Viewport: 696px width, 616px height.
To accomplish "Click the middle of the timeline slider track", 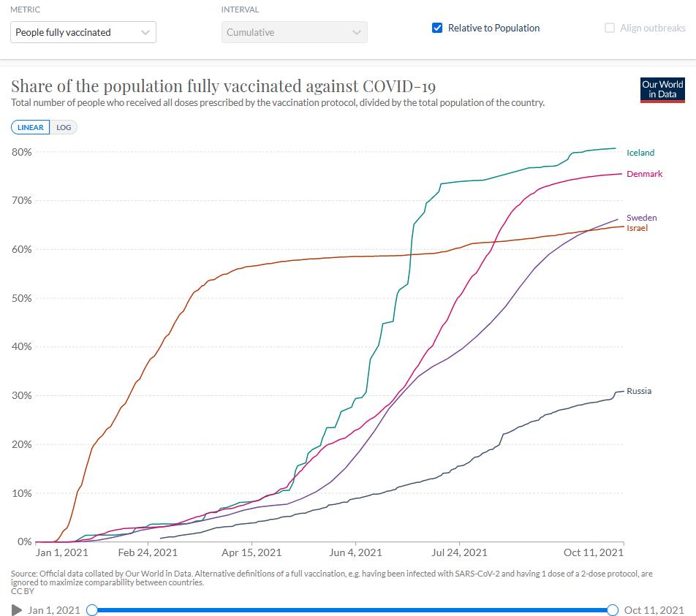I will 352,610.
